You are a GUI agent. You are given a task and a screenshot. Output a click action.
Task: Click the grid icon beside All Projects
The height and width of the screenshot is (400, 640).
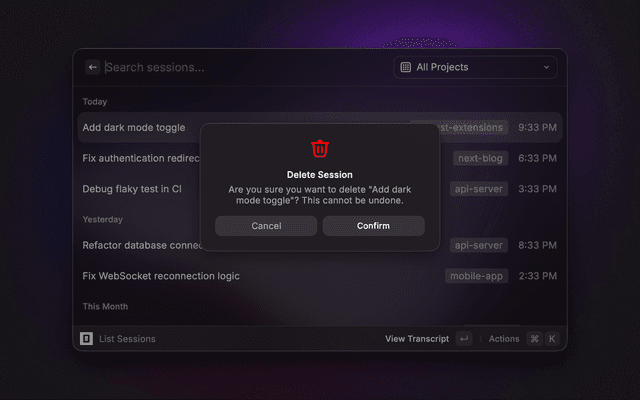405,67
